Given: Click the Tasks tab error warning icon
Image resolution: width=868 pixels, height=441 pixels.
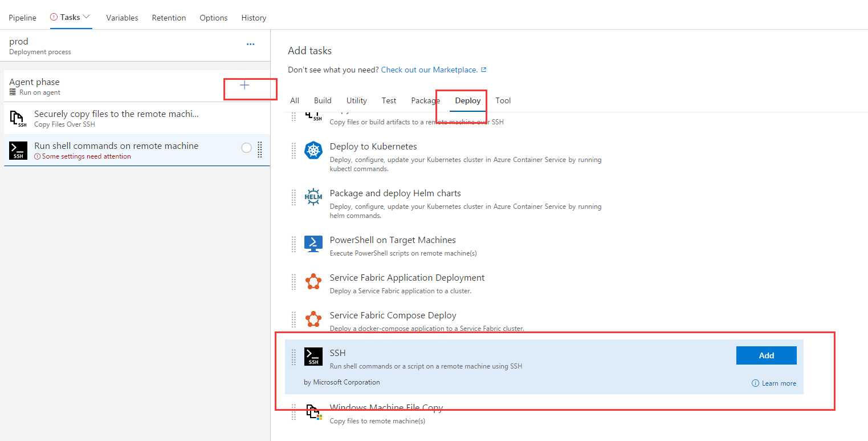Looking at the screenshot, I should [x=54, y=17].
